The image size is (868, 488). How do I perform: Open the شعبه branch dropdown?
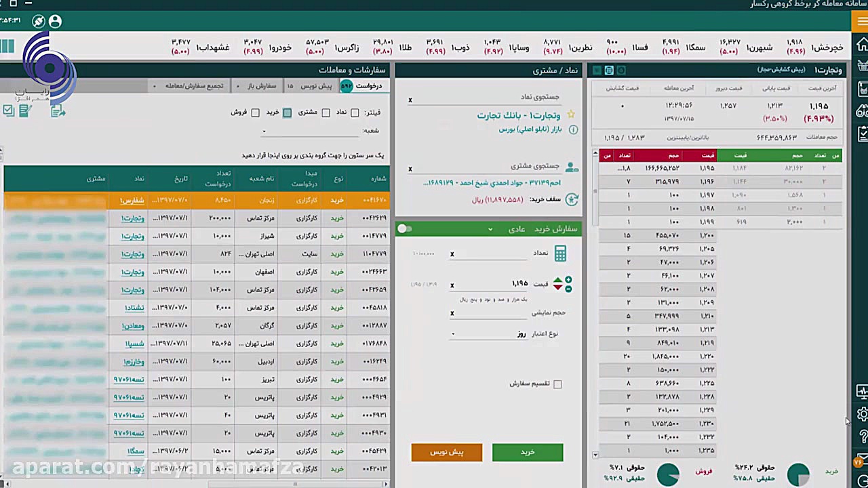point(311,131)
